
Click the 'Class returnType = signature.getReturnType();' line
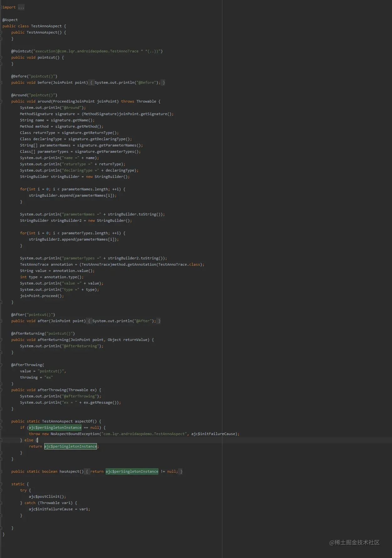tap(69, 133)
